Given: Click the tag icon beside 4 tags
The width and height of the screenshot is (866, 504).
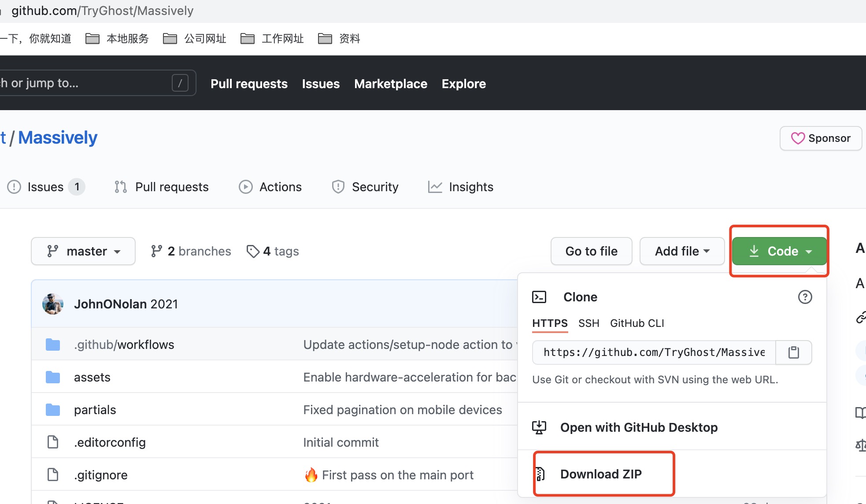Looking at the screenshot, I should 253,251.
